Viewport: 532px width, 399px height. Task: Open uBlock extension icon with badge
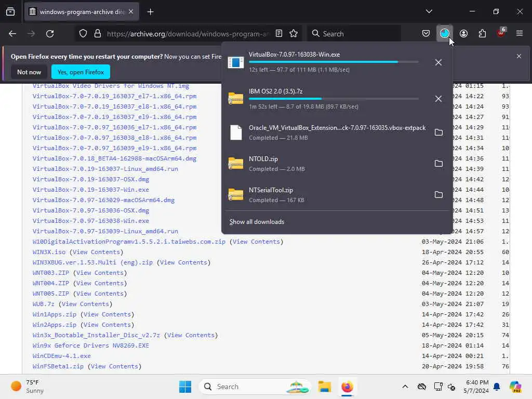501,33
